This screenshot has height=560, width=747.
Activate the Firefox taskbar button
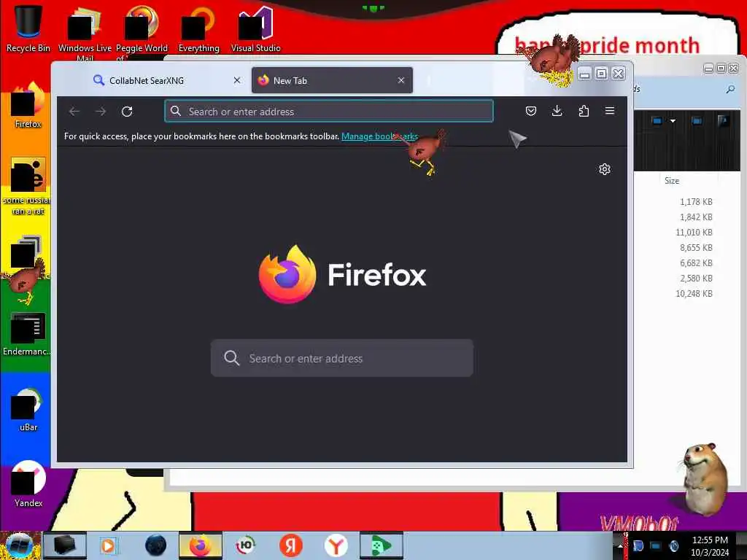201,545
